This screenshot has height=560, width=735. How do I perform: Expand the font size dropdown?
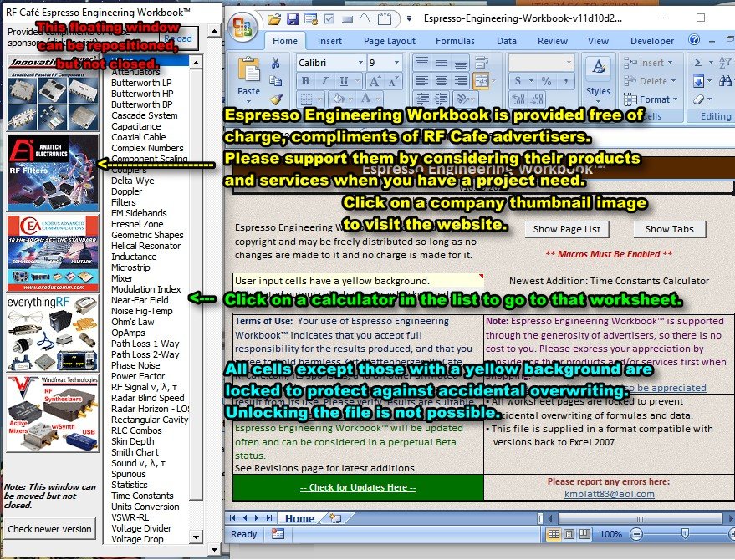pyautogui.click(x=401, y=63)
